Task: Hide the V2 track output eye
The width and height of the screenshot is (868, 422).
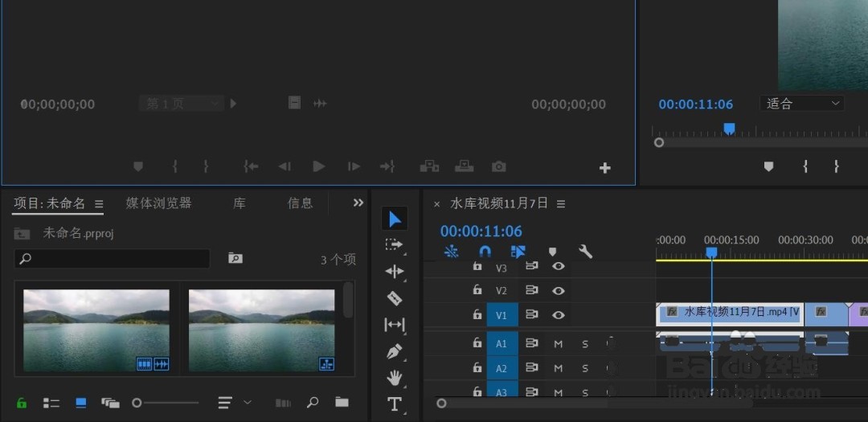Action: coord(559,290)
